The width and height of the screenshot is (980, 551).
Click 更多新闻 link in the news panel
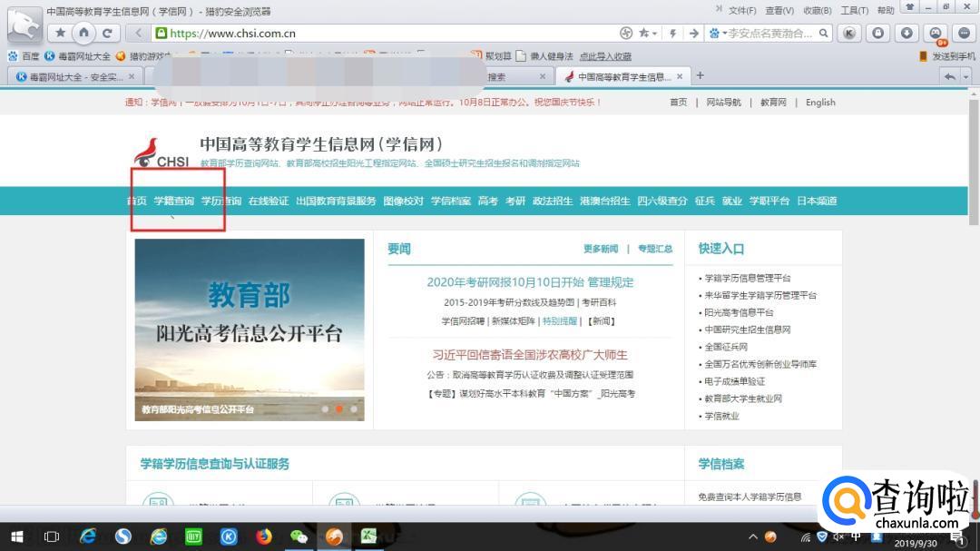pyautogui.click(x=601, y=249)
